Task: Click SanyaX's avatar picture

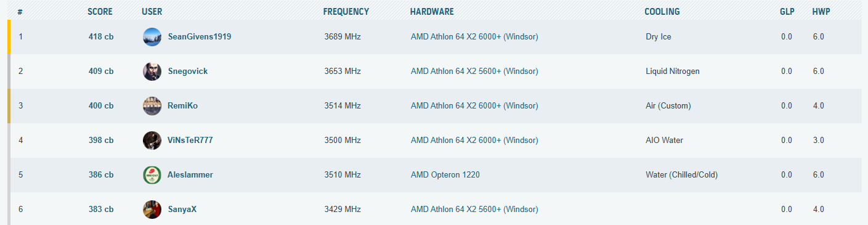Action: click(152, 210)
